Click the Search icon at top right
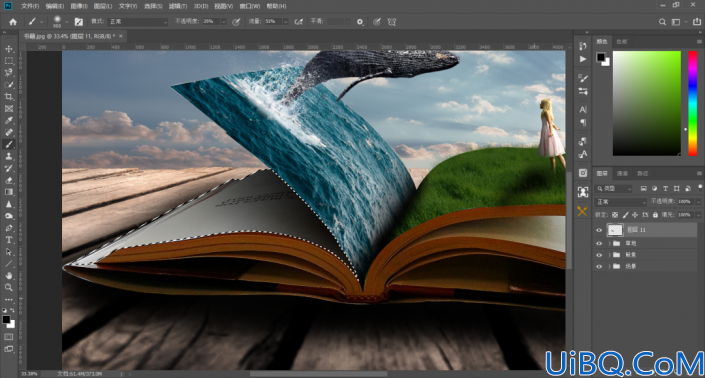This screenshot has width=705, height=378. pos(662,22)
